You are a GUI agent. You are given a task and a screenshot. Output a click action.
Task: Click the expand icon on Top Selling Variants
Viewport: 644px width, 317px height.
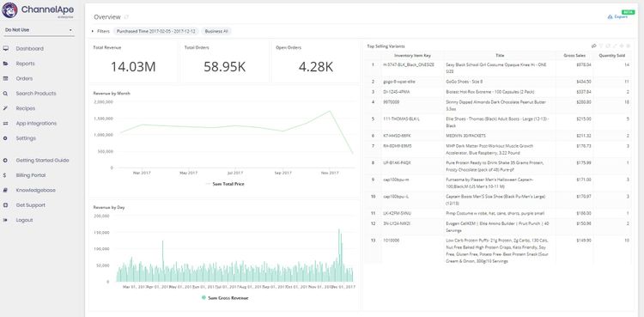(615, 46)
